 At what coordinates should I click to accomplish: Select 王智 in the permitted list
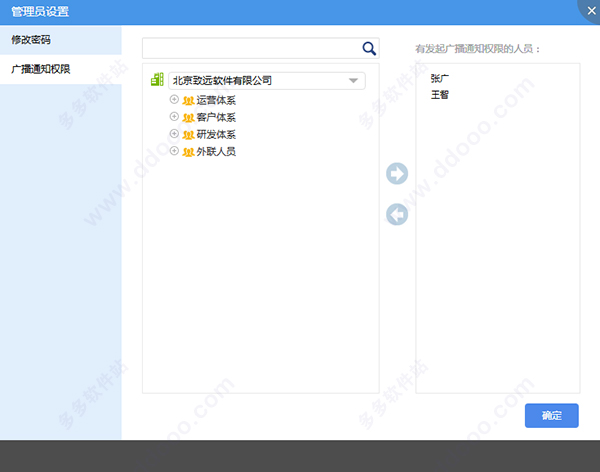click(x=440, y=95)
